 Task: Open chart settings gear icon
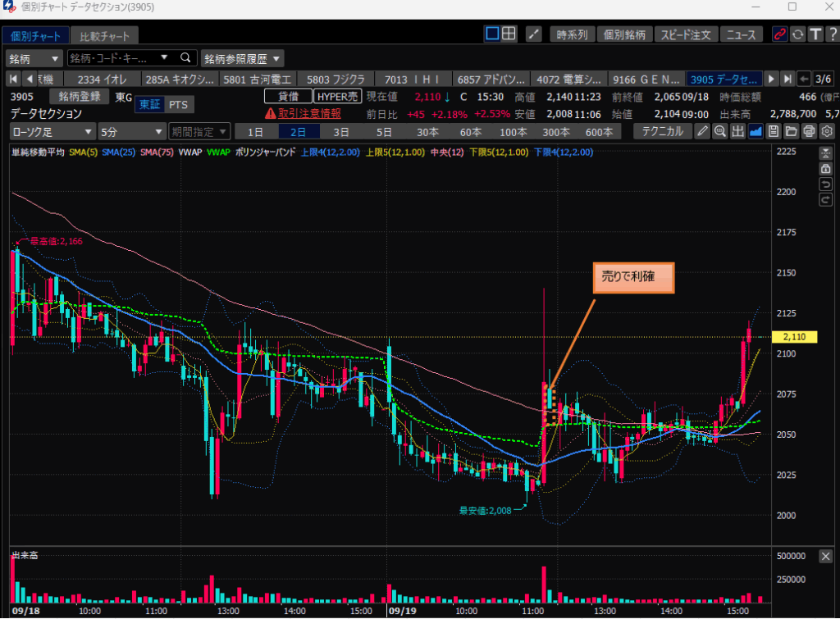click(x=827, y=132)
